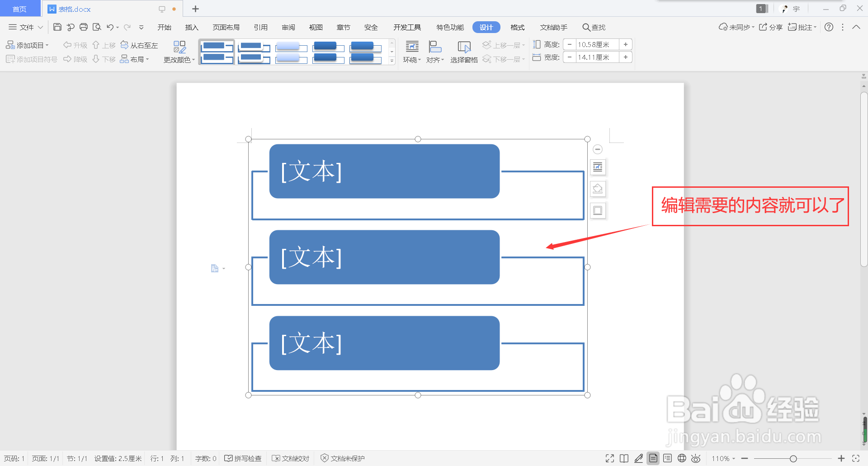The width and height of the screenshot is (868, 466).
Task: Open the Selection Pane (选择窗格)
Action: (x=464, y=52)
